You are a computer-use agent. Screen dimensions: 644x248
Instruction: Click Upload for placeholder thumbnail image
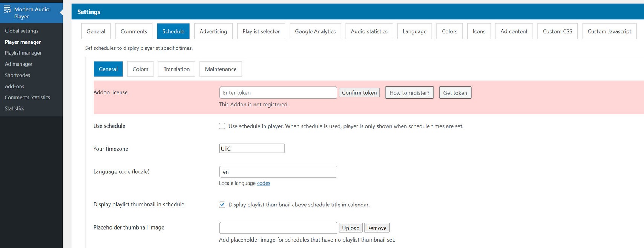point(351,228)
